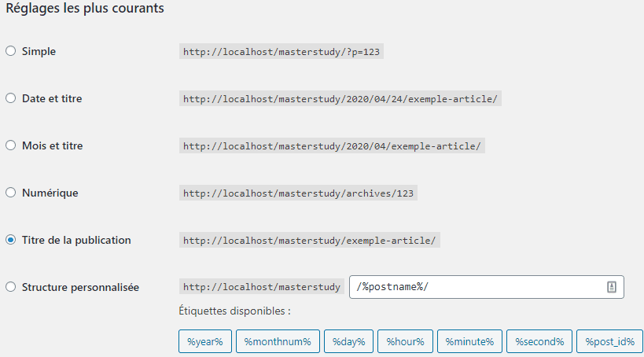The image size is (644, 357).
Task: Click the Simple option label text
Action: (39, 51)
